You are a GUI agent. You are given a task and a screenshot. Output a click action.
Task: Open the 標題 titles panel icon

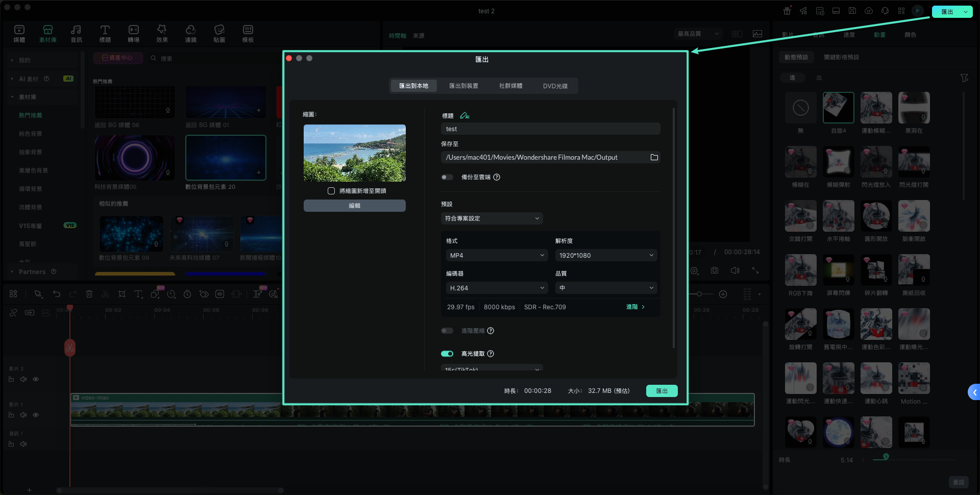point(105,34)
